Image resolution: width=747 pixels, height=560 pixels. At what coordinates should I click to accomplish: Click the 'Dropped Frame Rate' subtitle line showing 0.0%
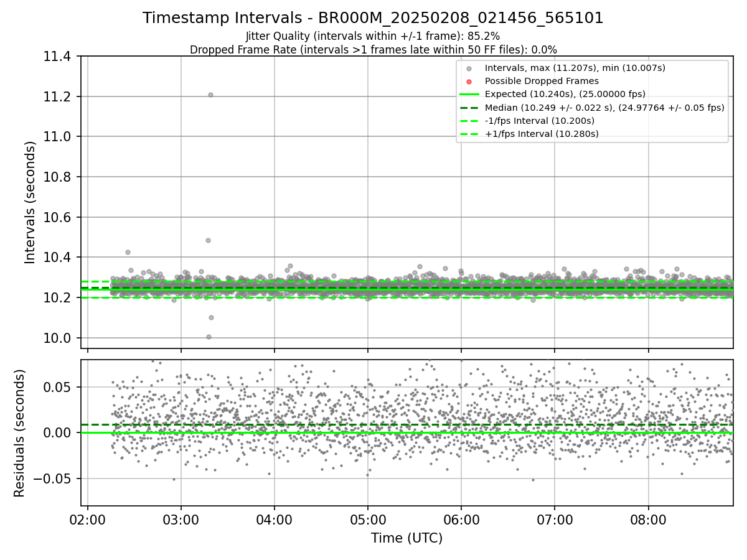373,49
